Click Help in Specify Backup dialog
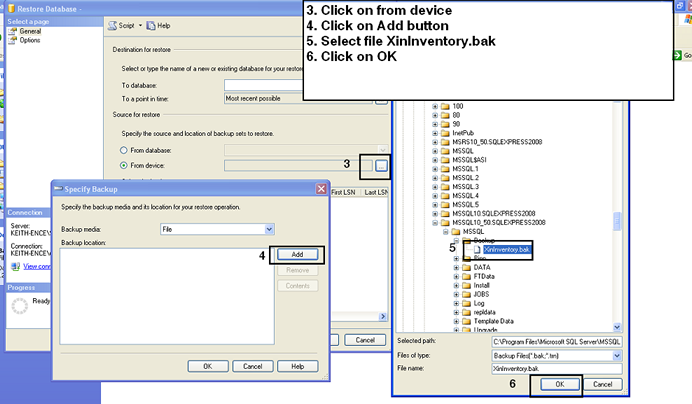 click(297, 366)
